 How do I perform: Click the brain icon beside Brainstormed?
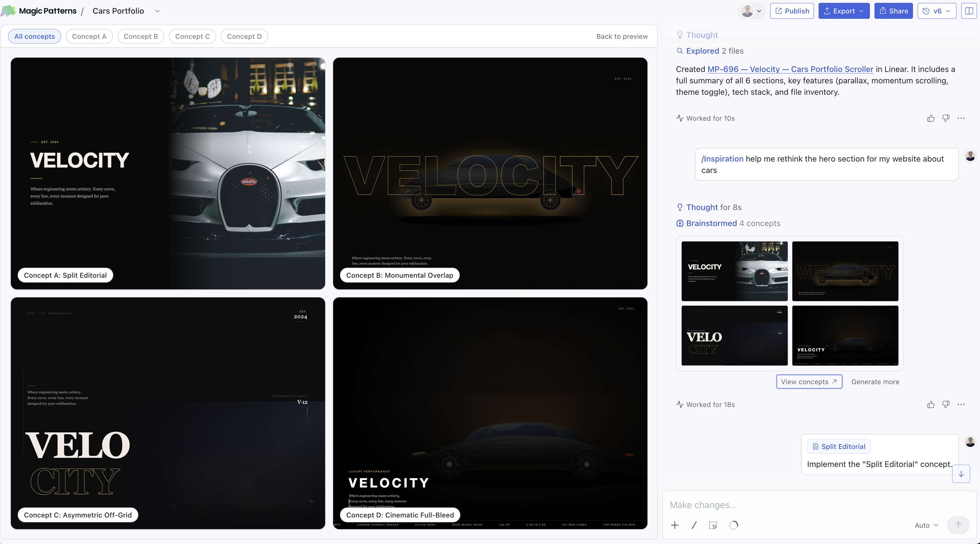coord(680,223)
